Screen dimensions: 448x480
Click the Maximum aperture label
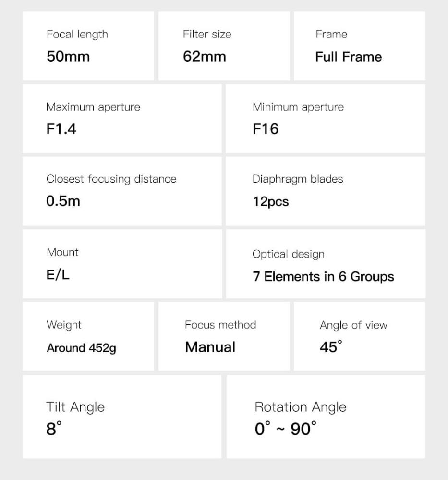tap(93, 107)
